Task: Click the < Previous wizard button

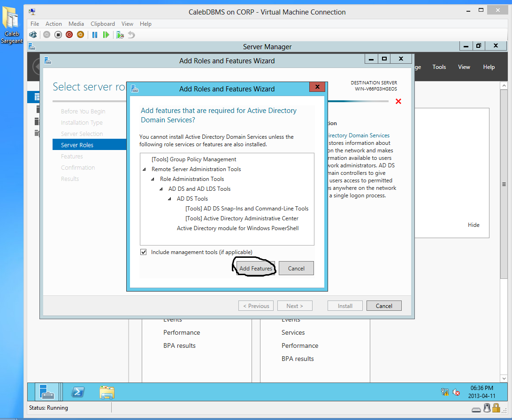Action: [256, 306]
